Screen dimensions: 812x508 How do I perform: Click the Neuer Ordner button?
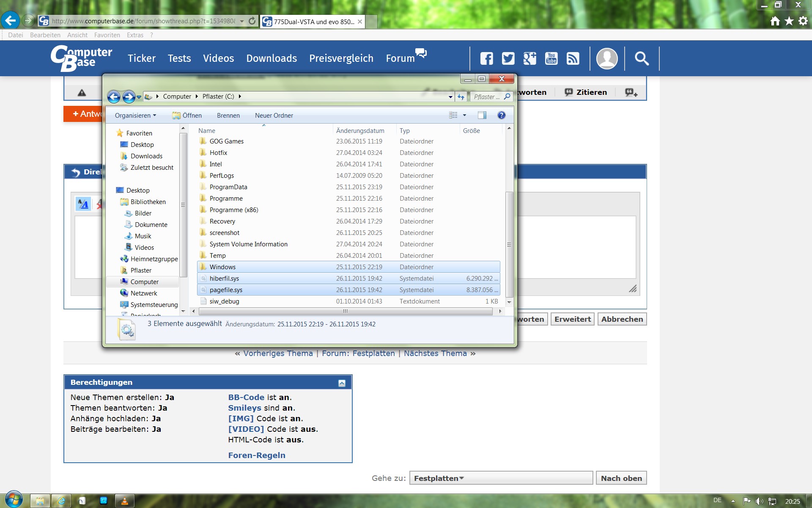pos(274,116)
